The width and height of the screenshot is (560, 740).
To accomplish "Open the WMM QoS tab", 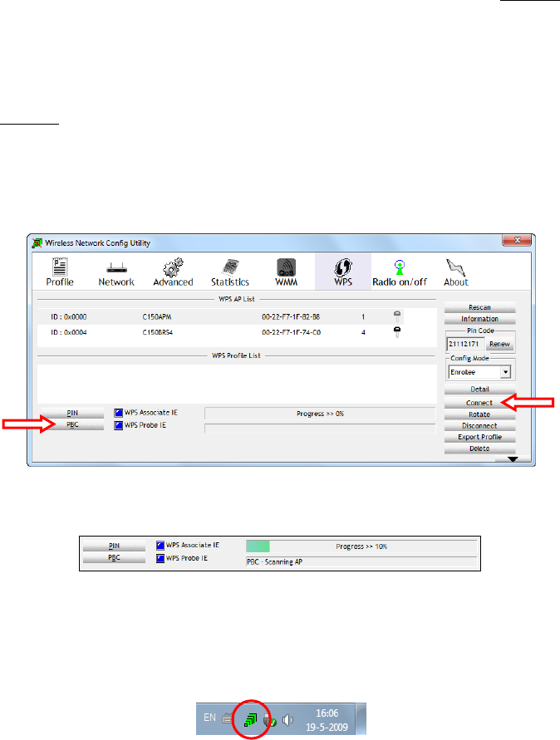I will [286, 272].
